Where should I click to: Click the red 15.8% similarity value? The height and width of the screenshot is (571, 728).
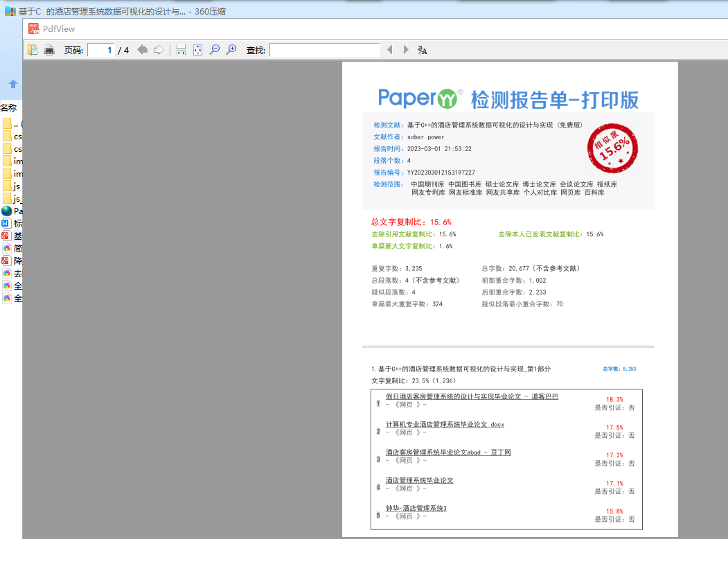[x=614, y=511]
